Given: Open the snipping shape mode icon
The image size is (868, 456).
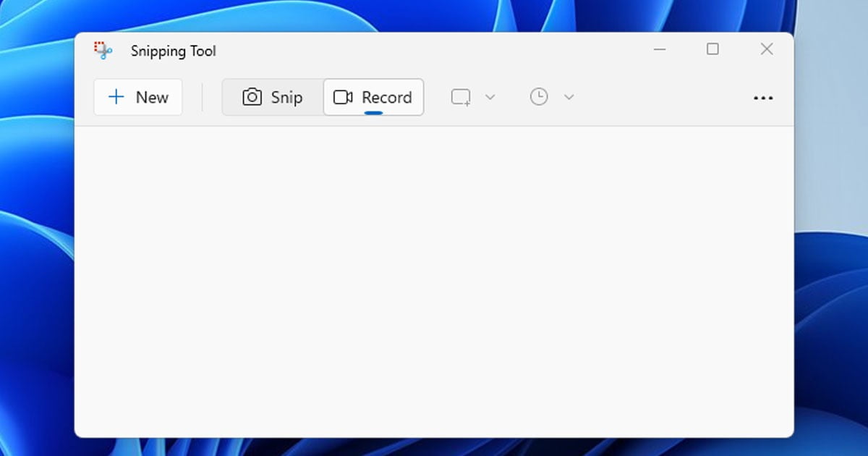Looking at the screenshot, I should click(461, 97).
